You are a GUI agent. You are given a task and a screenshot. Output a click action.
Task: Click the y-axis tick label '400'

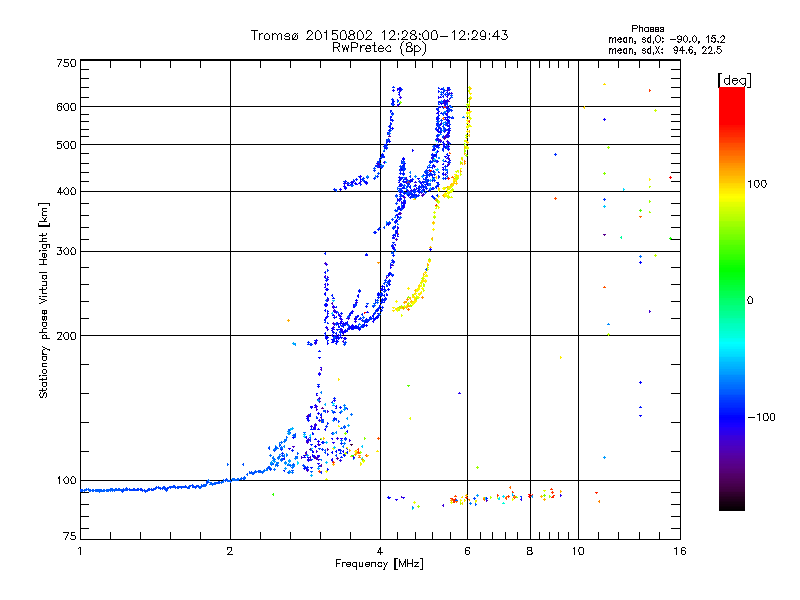66,191
